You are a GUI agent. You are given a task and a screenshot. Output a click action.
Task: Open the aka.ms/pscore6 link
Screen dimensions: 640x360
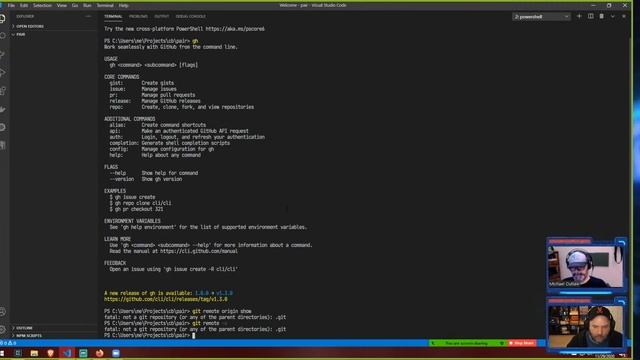coord(235,29)
